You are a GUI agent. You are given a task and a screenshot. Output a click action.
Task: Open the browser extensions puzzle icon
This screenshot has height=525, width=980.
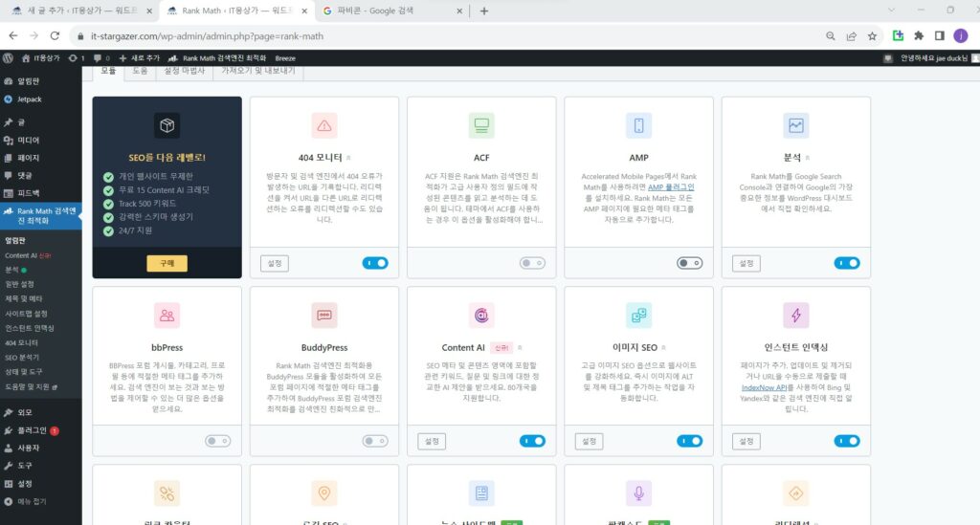919,36
